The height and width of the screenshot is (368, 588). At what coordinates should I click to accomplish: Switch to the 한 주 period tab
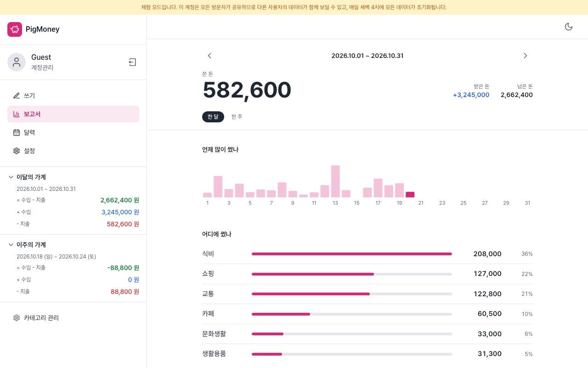pos(237,117)
